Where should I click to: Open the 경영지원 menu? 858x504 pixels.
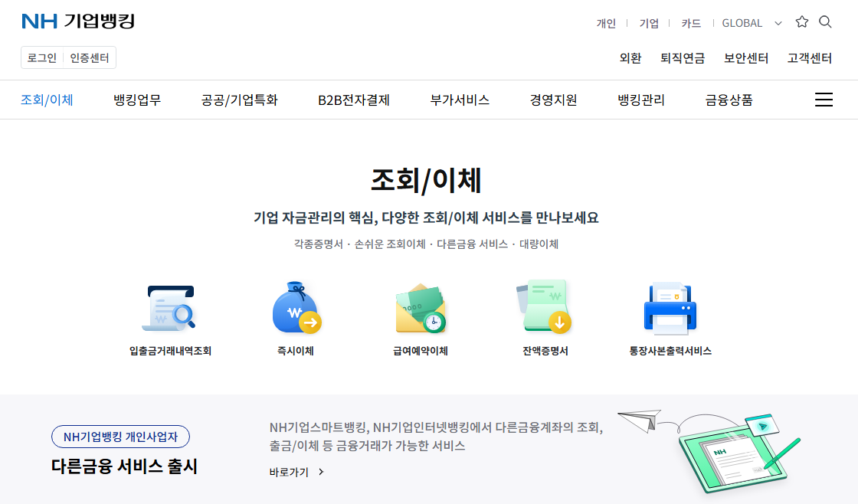(x=553, y=100)
